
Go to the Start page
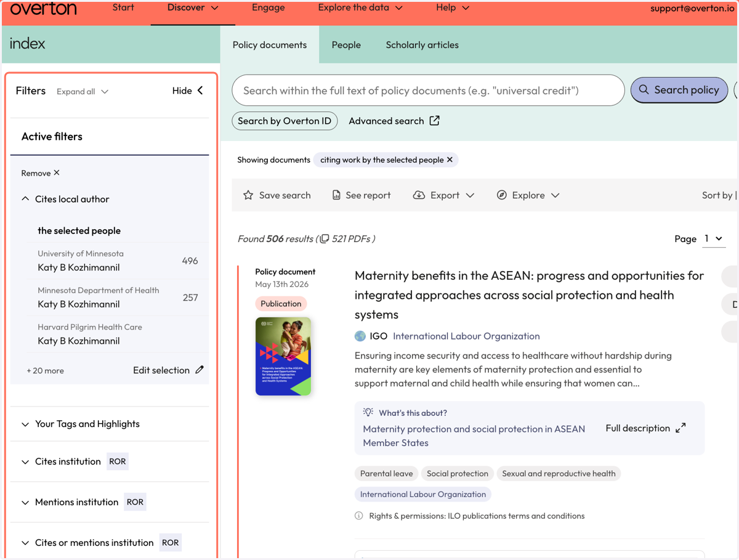click(123, 8)
